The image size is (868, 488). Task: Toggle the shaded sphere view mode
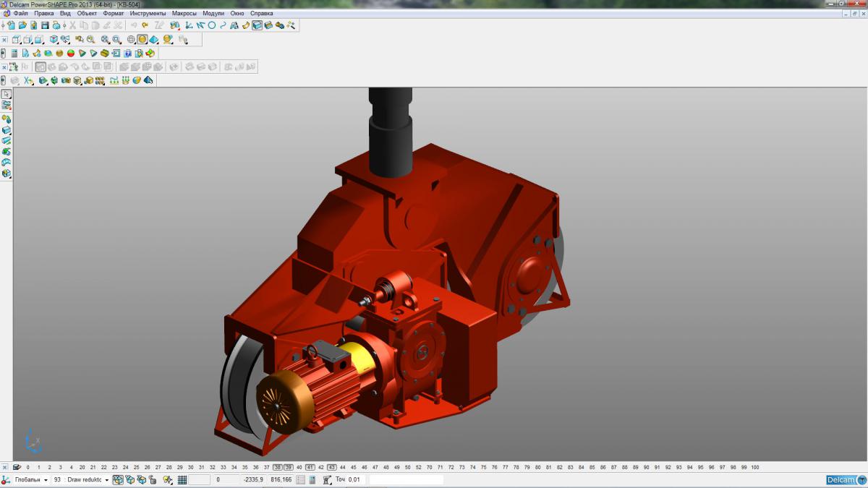click(142, 40)
